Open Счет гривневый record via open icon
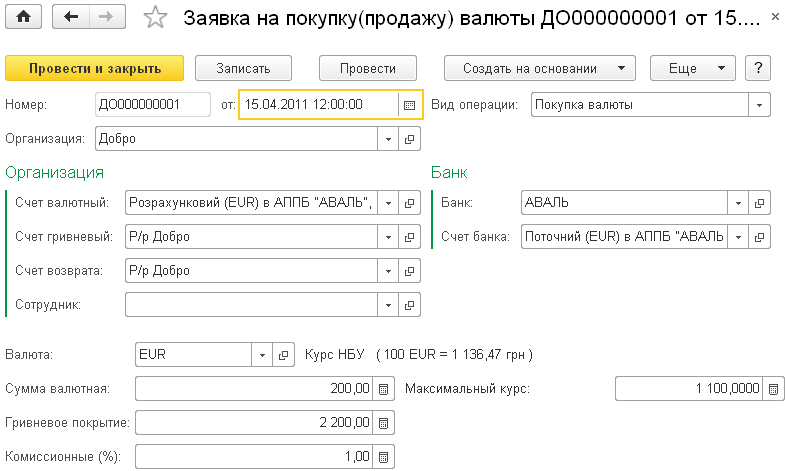 pyautogui.click(x=410, y=237)
